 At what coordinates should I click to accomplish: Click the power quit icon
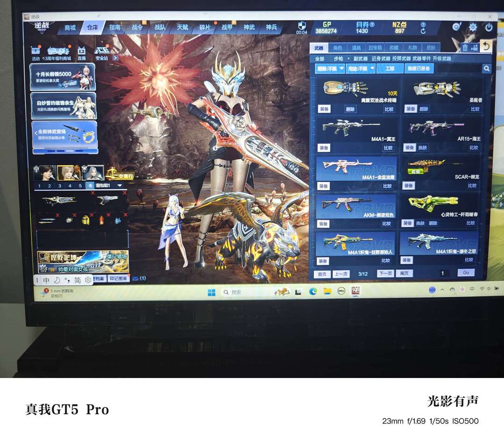coord(489,28)
